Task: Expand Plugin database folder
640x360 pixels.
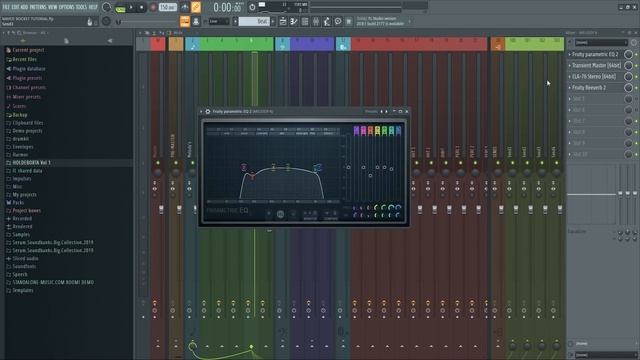Action: pyautogui.click(x=29, y=69)
